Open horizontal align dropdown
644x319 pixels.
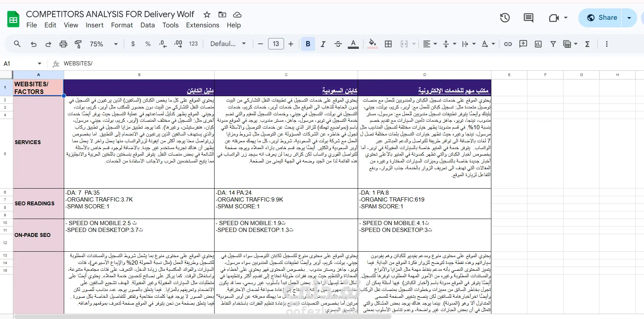tap(430, 44)
